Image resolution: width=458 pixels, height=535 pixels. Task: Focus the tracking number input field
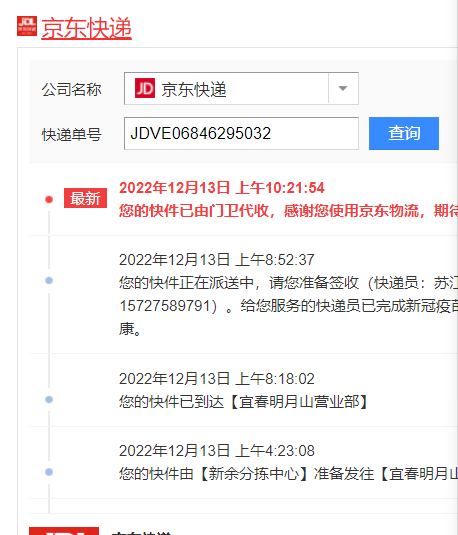241,133
